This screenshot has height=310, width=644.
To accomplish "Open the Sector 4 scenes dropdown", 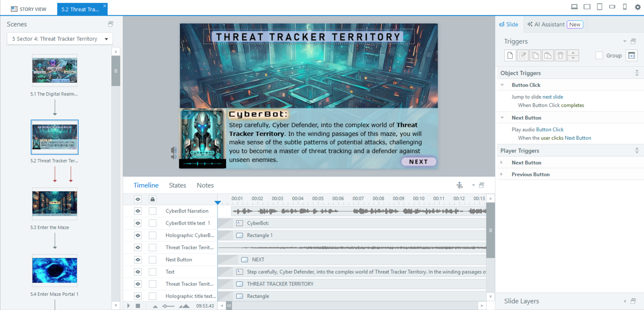I will [106, 39].
